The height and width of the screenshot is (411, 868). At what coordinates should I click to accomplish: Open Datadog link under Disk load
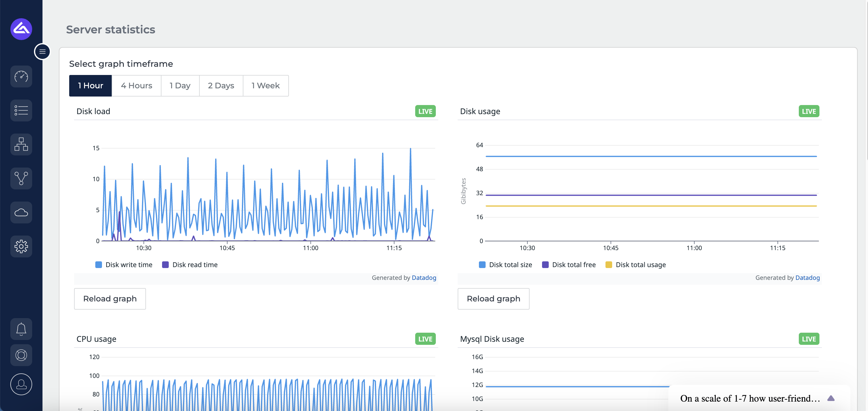tap(424, 278)
